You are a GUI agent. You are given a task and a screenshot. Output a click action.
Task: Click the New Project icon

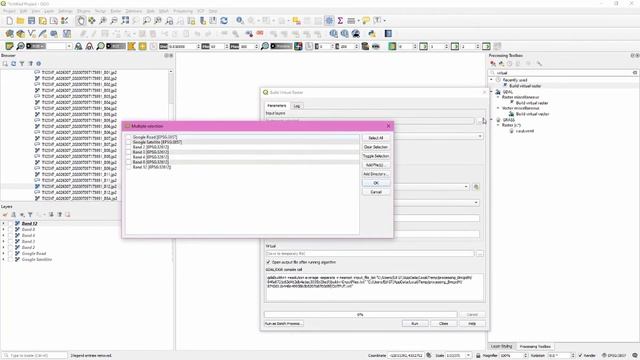[9, 20]
